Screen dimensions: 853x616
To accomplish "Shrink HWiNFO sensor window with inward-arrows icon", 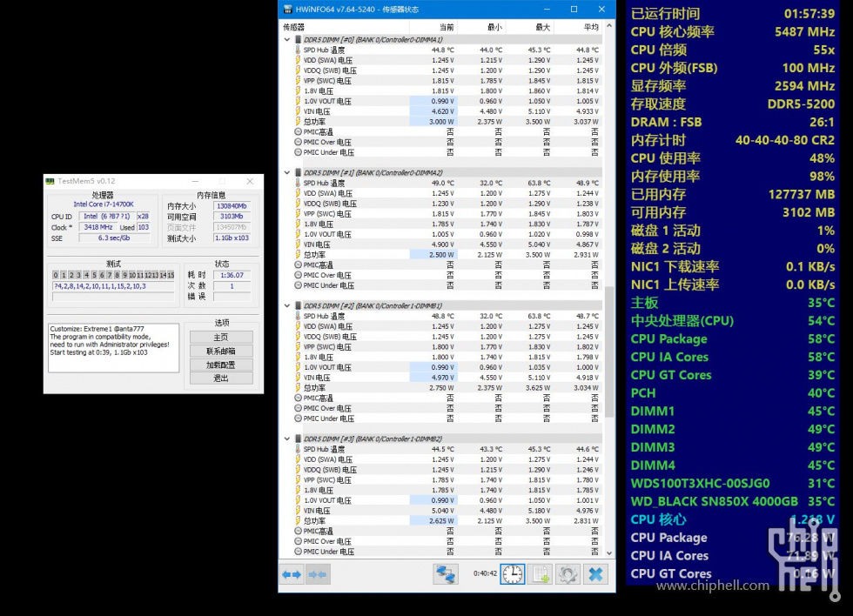I will (318, 575).
